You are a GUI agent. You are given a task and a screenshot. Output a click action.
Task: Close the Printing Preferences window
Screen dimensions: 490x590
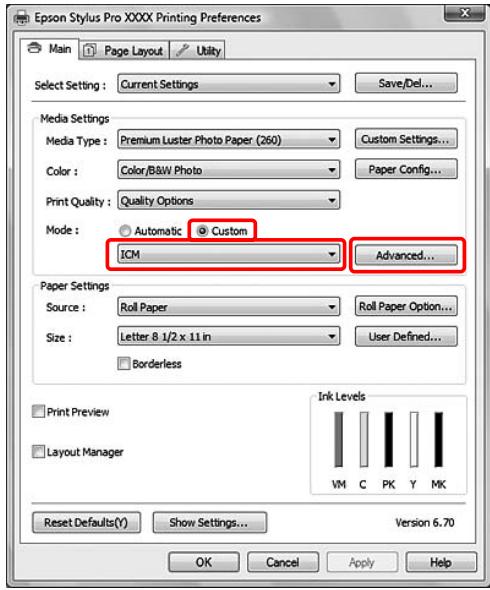click(464, 14)
